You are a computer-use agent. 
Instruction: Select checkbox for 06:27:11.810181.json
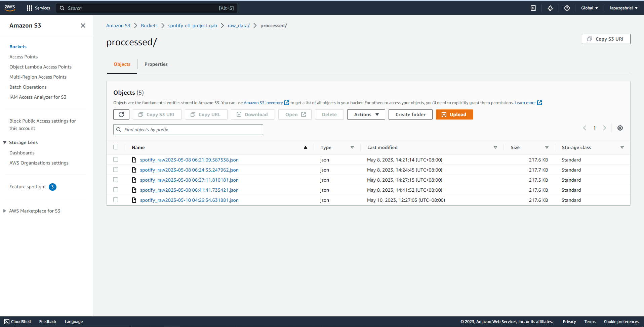pos(116,180)
